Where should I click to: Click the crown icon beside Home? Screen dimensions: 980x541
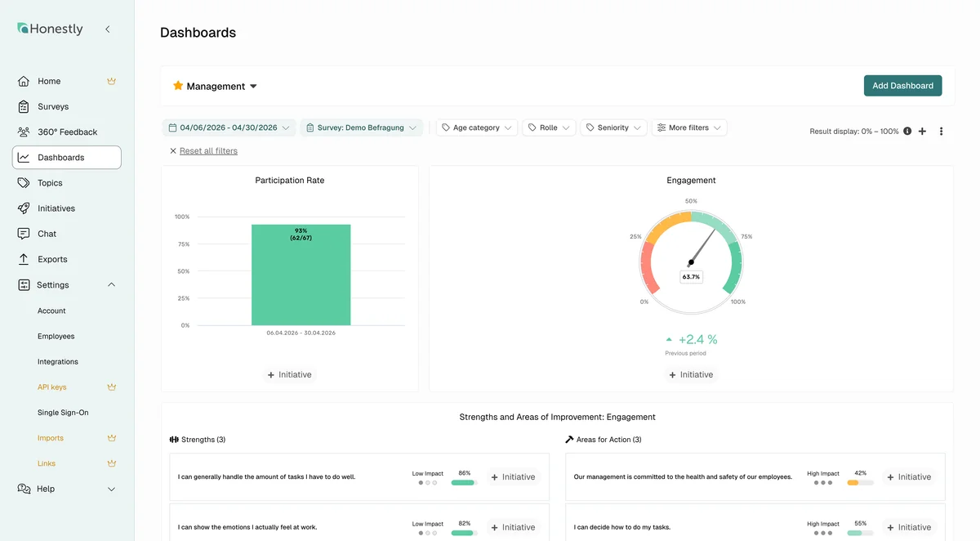[112, 81]
